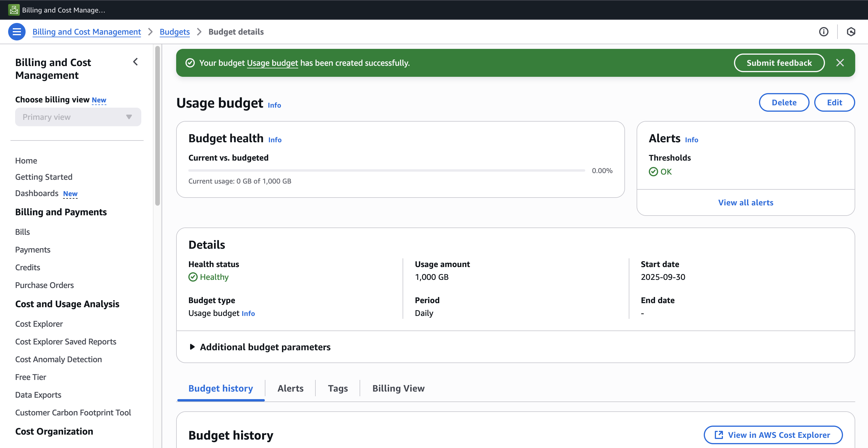Image resolution: width=868 pixels, height=448 pixels.
Task: Click the info circle icon at top right
Action: pyautogui.click(x=824, y=32)
